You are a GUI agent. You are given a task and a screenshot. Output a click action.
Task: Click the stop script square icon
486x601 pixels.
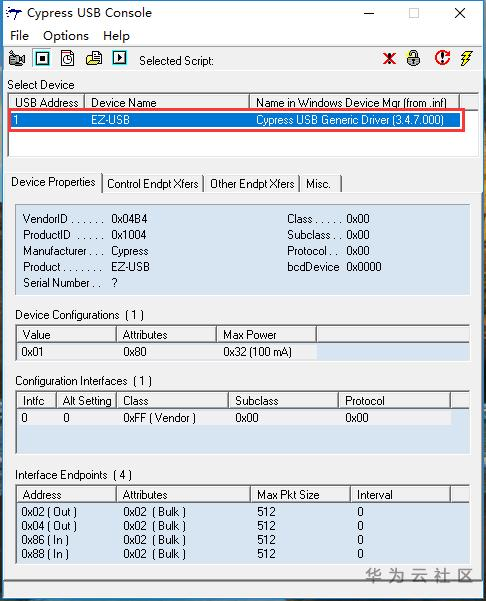pos(42,59)
